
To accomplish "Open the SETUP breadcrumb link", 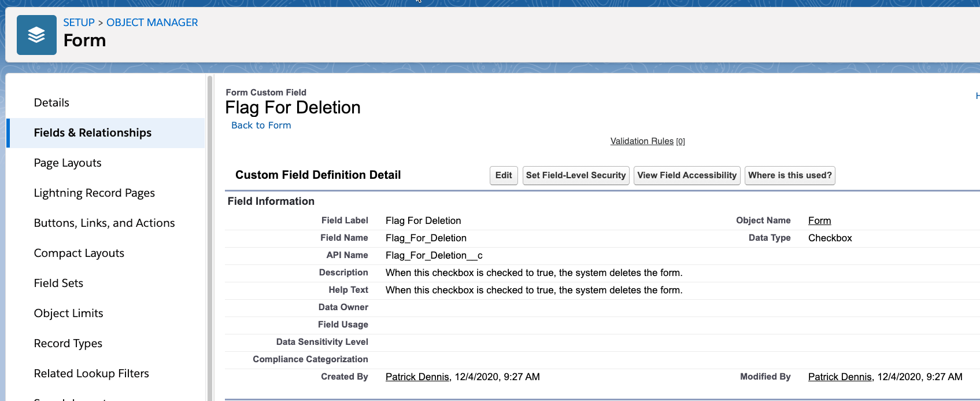I will point(79,23).
